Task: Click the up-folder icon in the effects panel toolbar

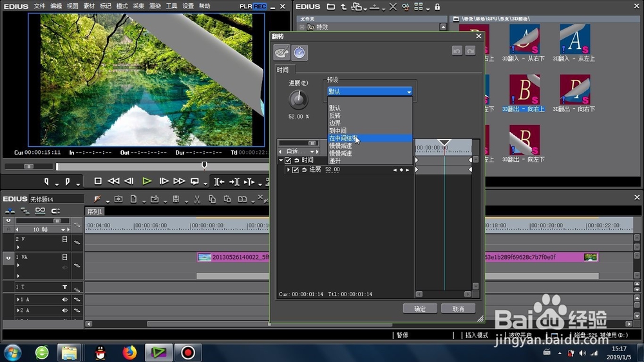Action: point(343,6)
